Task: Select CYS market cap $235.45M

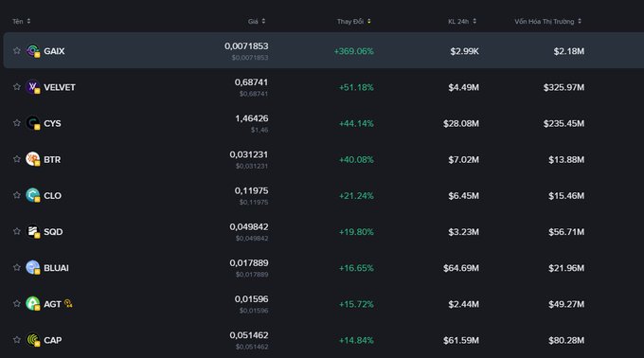Action: pos(563,123)
